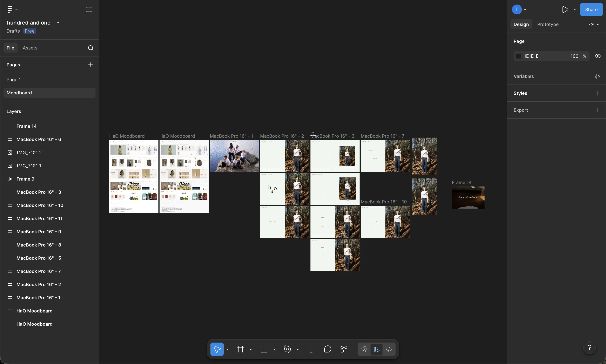Open the Actions toolbar icon
Image resolution: width=606 pixels, height=364 pixels.
(x=344, y=349)
